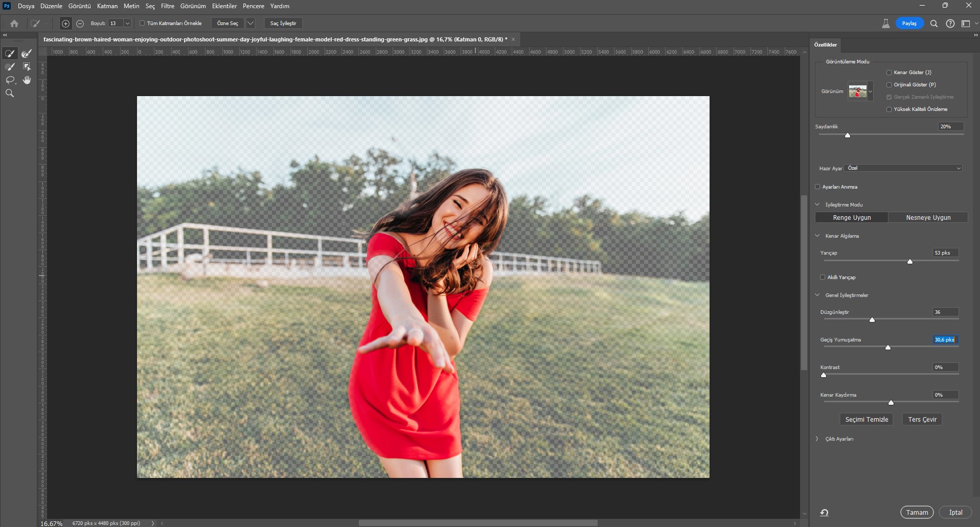The height and width of the screenshot is (527, 980).
Task: Switch to the Özellikler panel tab
Action: click(826, 45)
